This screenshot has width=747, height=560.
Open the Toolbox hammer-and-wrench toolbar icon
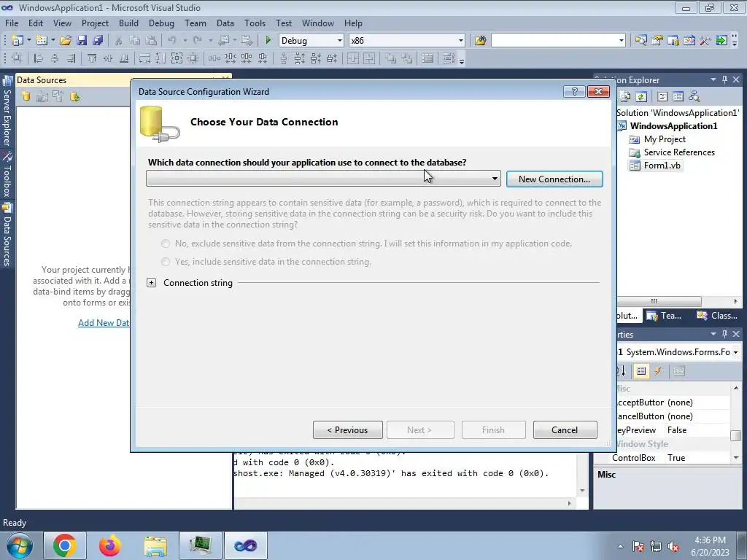pyautogui.click(x=705, y=41)
